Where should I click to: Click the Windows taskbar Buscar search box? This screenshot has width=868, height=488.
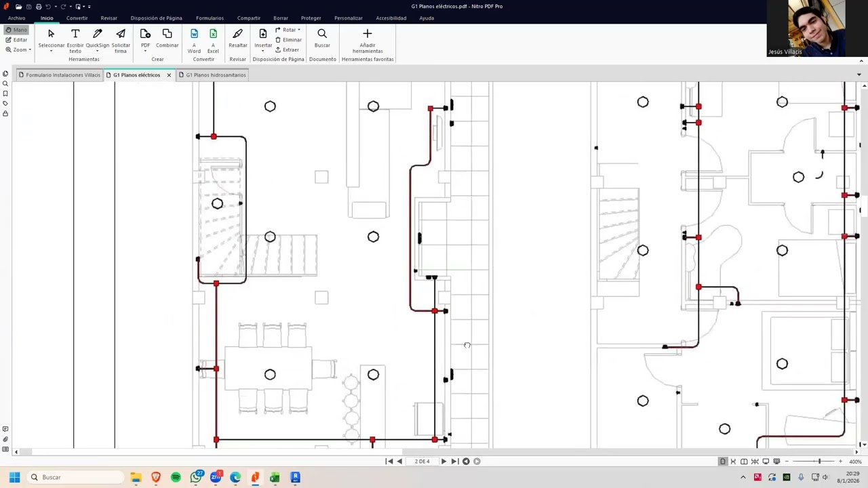[x=75, y=477]
